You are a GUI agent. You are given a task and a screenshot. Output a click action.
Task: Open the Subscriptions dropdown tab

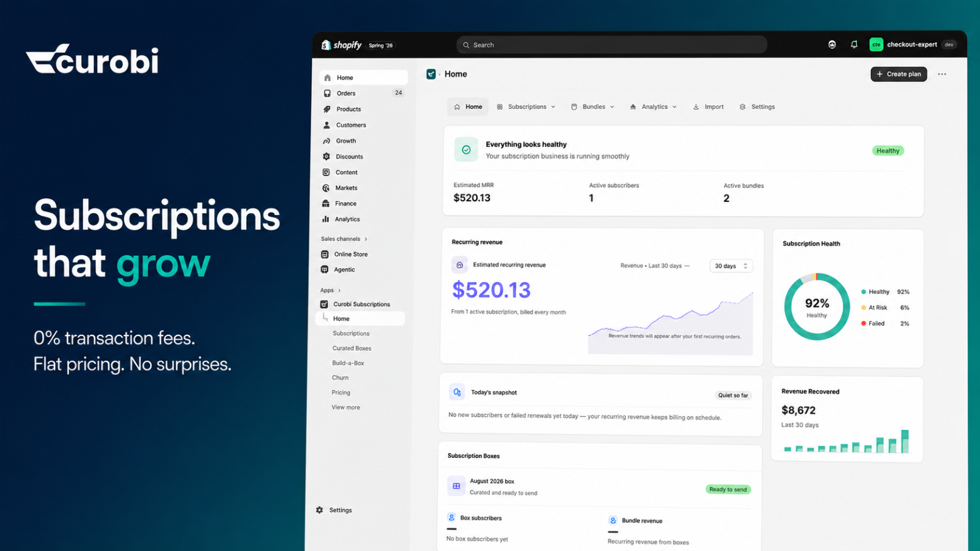pyautogui.click(x=526, y=107)
